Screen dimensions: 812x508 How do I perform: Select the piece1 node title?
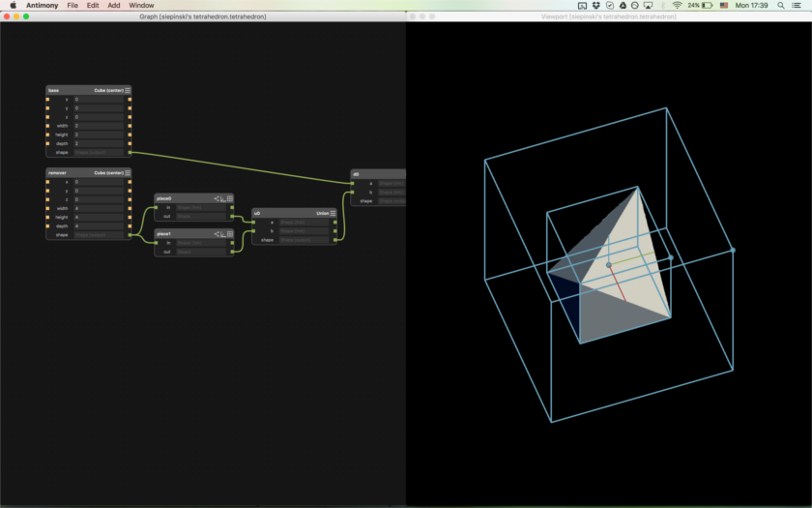pyautogui.click(x=163, y=234)
